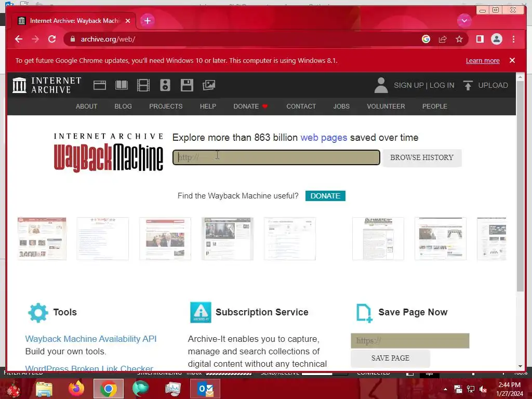Click the Archive-It subscription service icon
Image resolution: width=532 pixels, height=399 pixels.
(201, 312)
